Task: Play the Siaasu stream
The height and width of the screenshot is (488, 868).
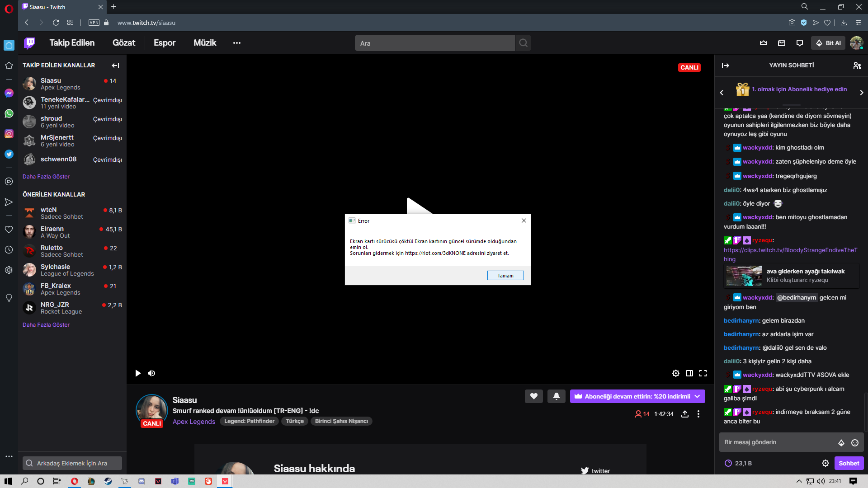Action: pyautogui.click(x=138, y=373)
